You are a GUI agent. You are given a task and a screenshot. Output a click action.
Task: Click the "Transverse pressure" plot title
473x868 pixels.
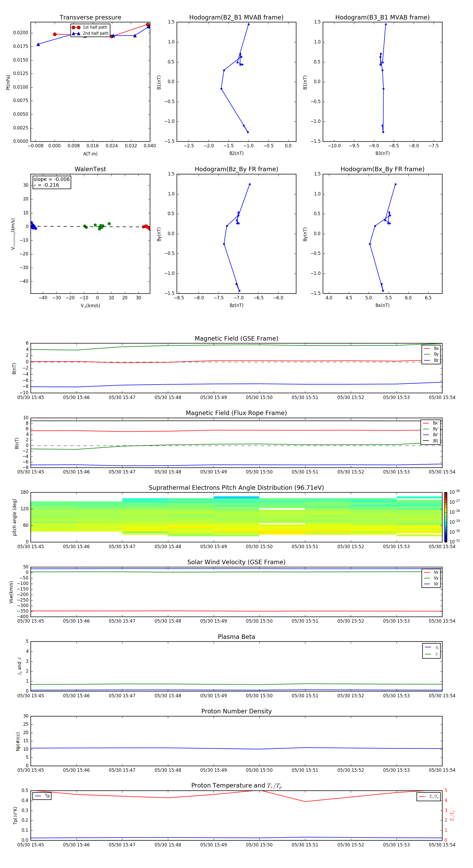click(x=90, y=18)
